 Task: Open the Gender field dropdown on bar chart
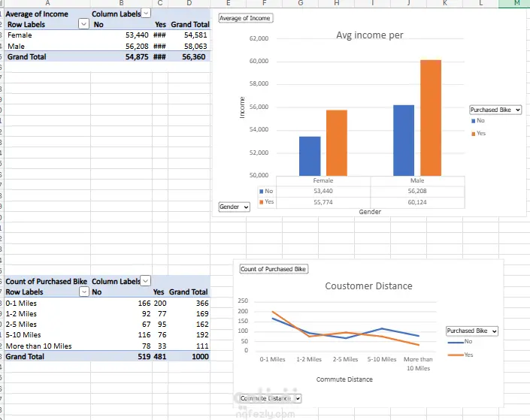pyautogui.click(x=235, y=207)
